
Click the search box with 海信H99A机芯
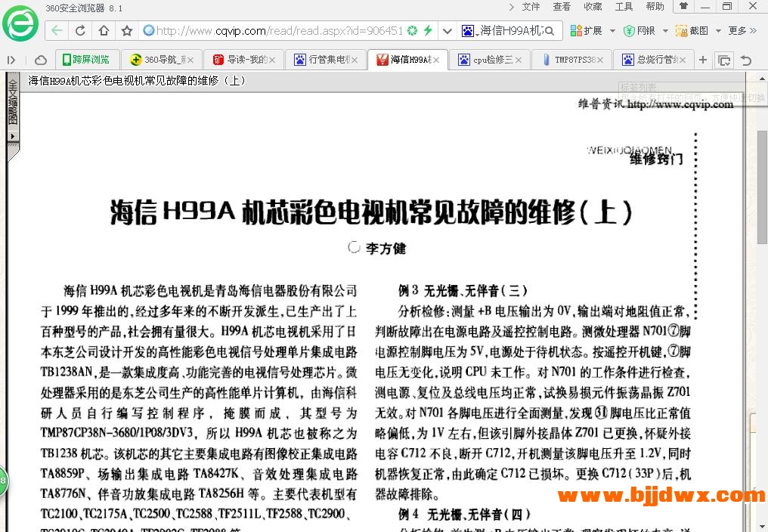pos(510,31)
